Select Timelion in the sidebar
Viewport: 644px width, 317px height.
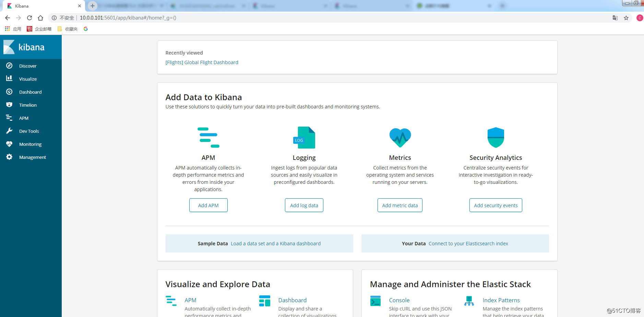(x=28, y=105)
